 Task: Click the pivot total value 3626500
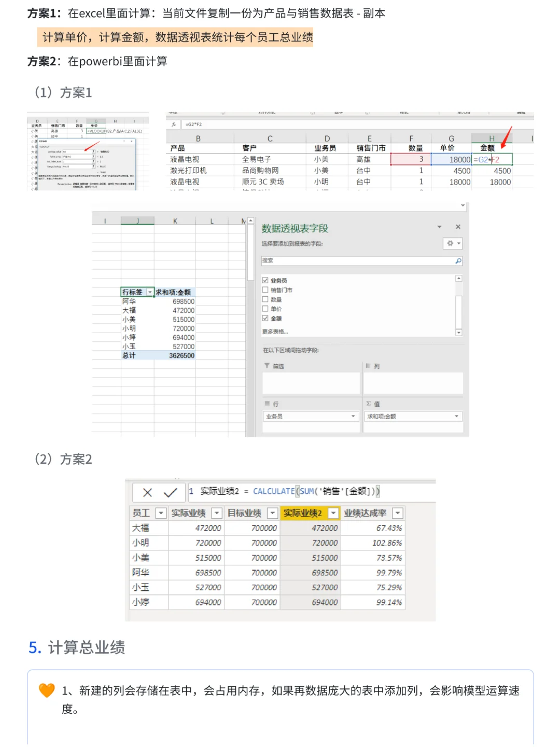(181, 356)
